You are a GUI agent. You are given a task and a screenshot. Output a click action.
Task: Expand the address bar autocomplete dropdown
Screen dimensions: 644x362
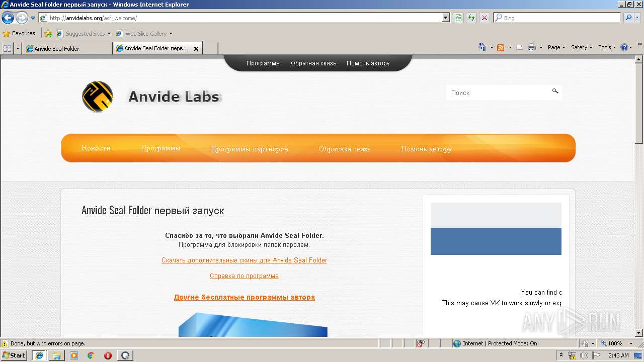click(x=446, y=18)
